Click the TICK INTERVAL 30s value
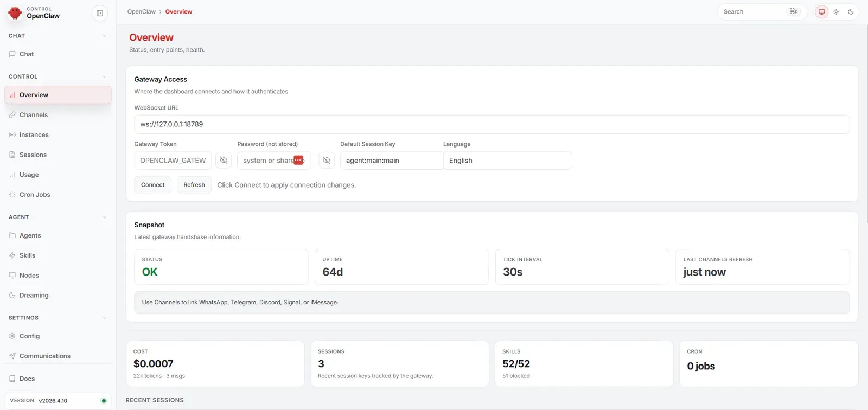 coord(513,272)
